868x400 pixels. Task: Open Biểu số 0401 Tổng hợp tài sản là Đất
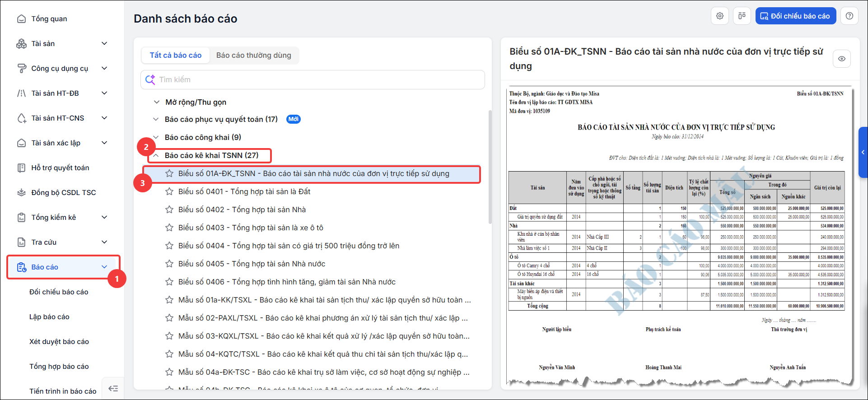[244, 191]
